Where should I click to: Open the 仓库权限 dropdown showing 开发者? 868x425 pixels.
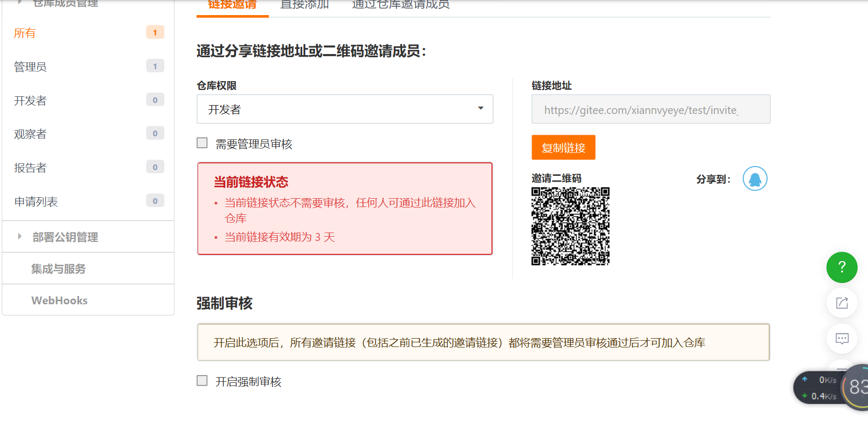[x=345, y=109]
